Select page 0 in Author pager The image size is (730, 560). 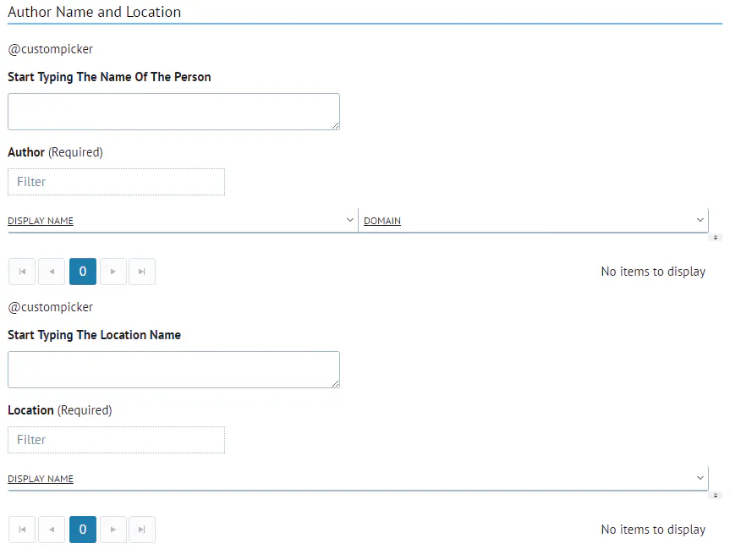pyautogui.click(x=83, y=272)
